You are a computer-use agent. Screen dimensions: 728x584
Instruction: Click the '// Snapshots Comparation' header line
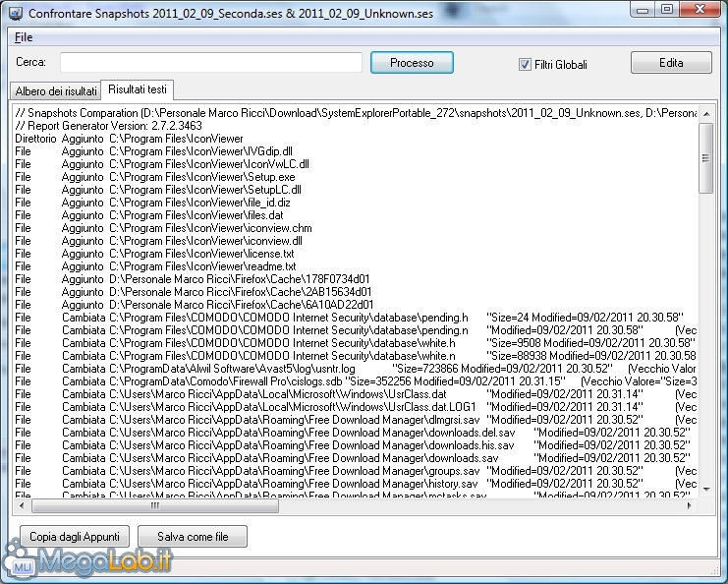tap(356, 113)
